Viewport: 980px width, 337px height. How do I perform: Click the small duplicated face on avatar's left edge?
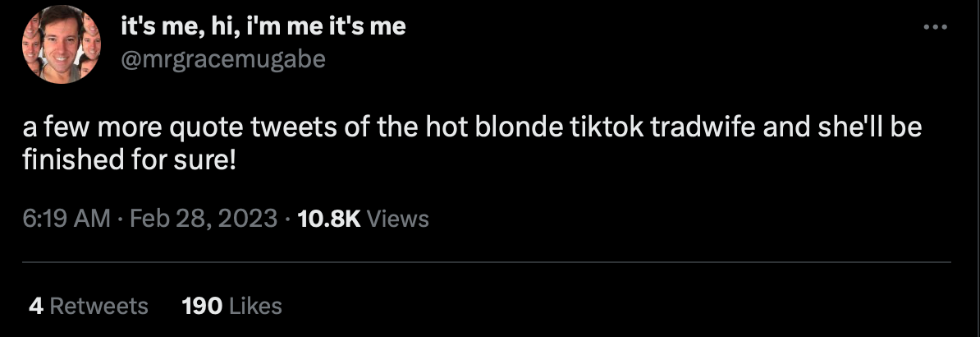tap(30, 45)
